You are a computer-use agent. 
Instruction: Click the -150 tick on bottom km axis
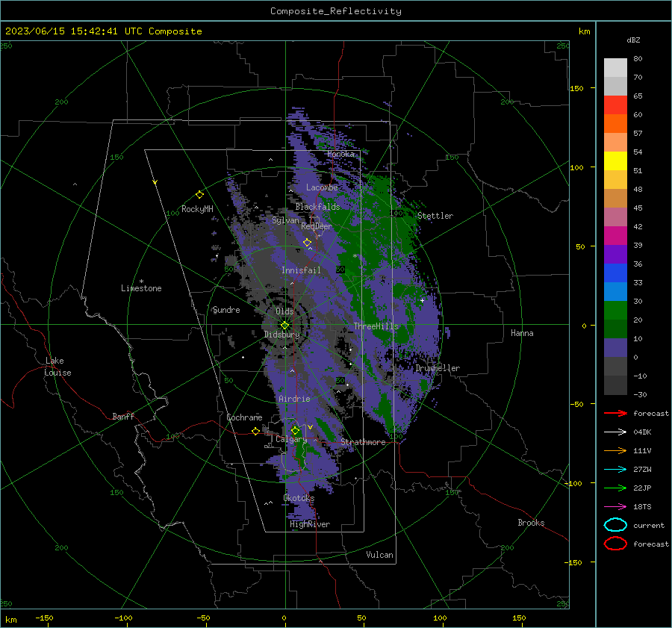(x=44, y=618)
